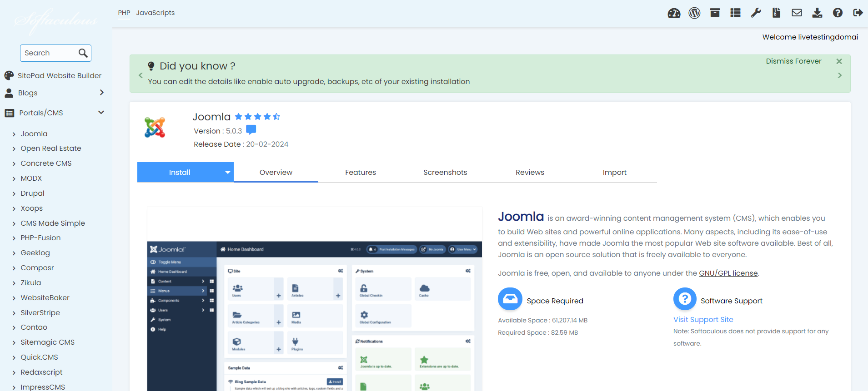Click the Portals/CMS list icon

[10, 113]
